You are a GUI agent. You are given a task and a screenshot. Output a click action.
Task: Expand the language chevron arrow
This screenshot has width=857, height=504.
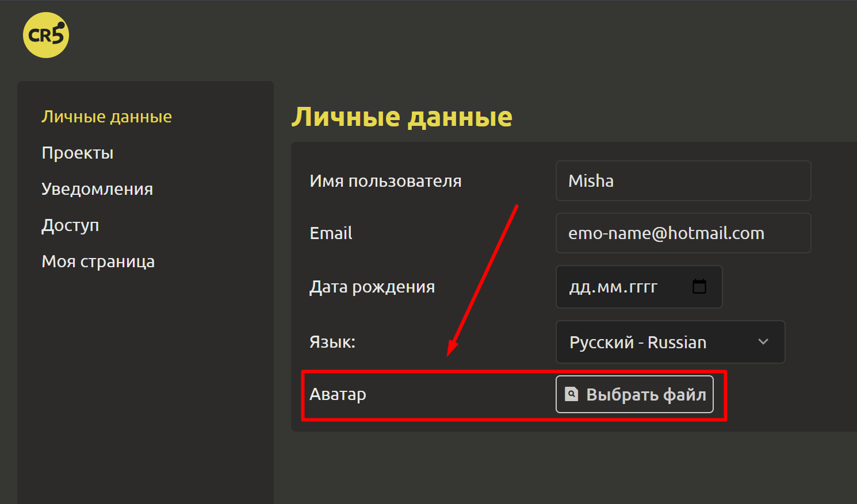pyautogui.click(x=763, y=342)
